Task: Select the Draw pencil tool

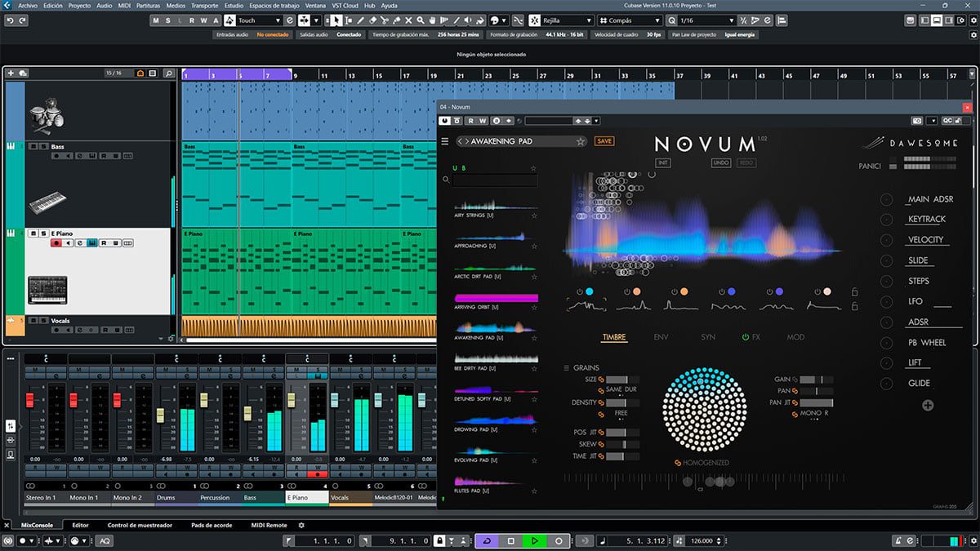Action: [361, 20]
